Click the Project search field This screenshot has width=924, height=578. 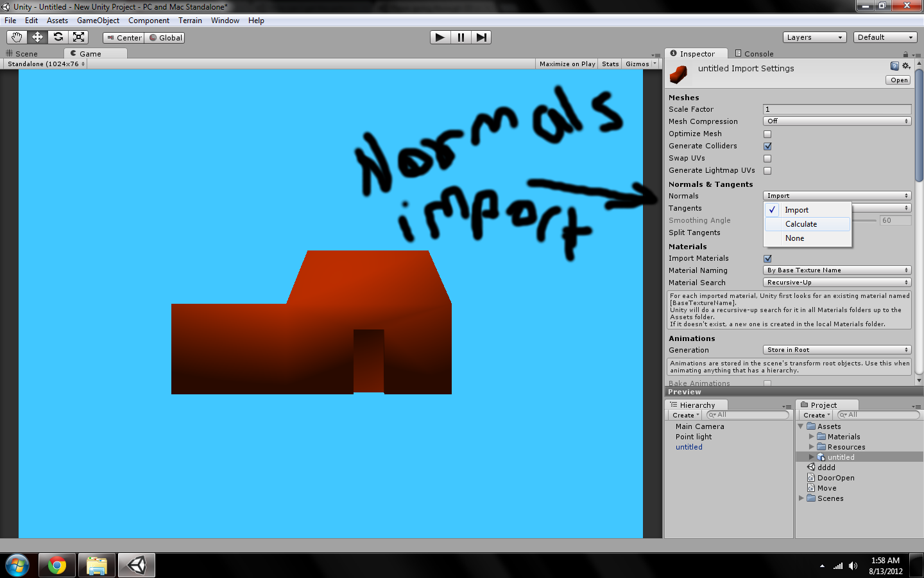pyautogui.click(x=878, y=416)
